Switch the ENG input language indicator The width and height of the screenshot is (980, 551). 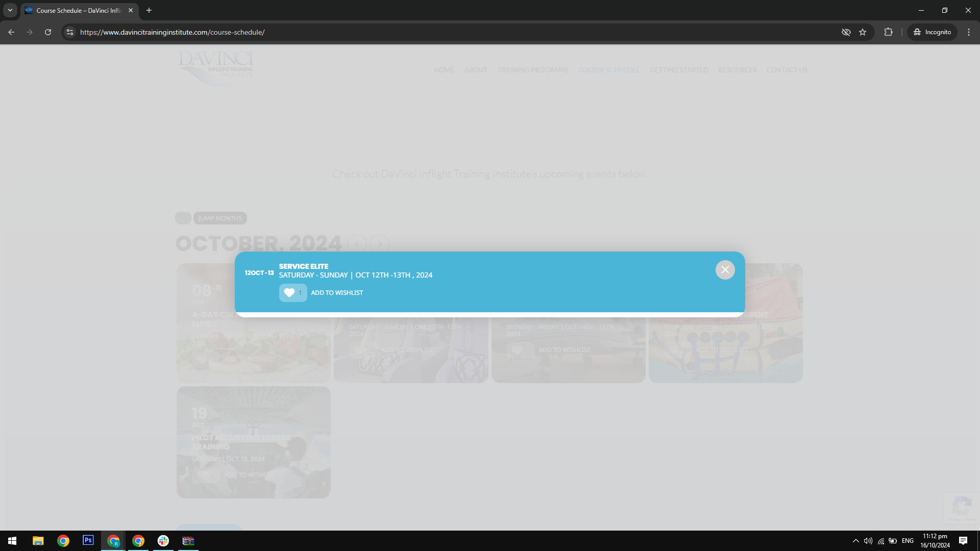(908, 541)
